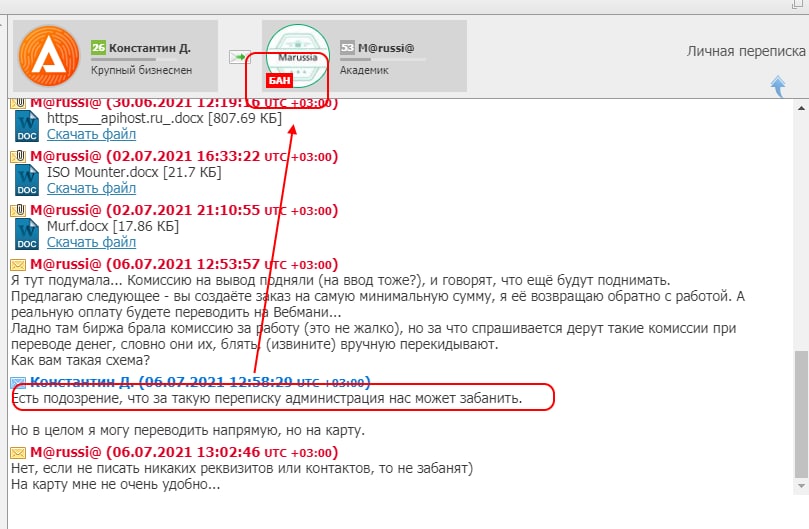
Task: Click envelope icon of Константин Д. message
Action: pyautogui.click(x=18, y=383)
